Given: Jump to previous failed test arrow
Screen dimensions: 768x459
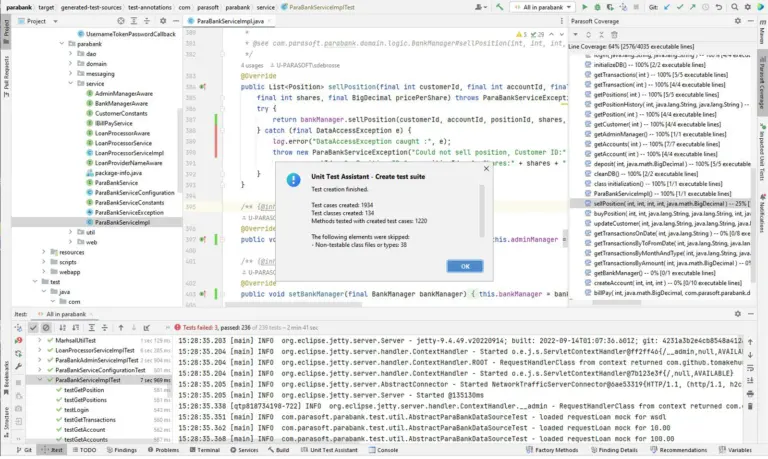Looking at the screenshot, I should (x=121, y=328).
